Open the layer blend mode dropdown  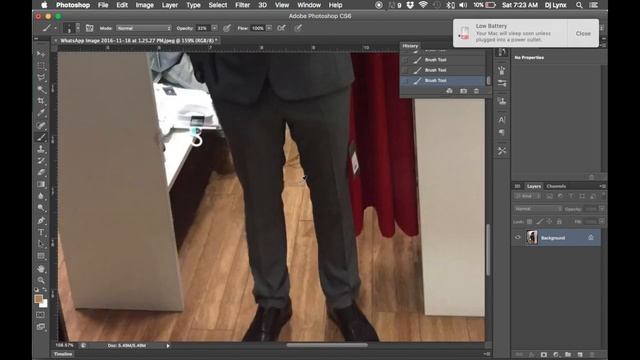538,209
